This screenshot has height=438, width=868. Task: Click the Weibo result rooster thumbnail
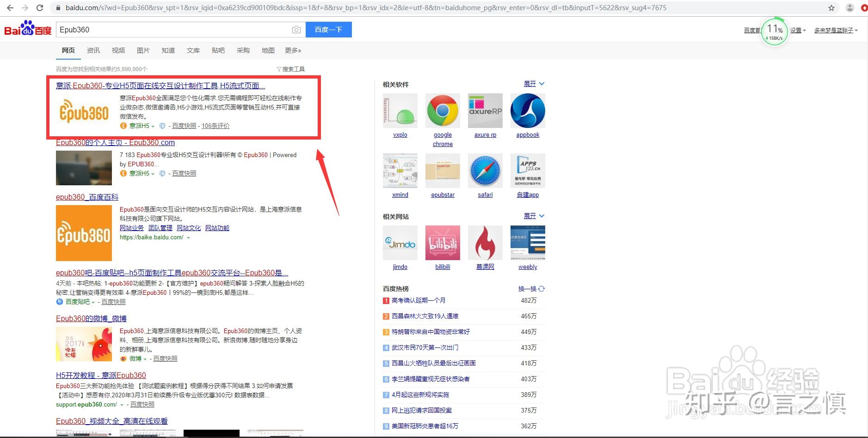pos(84,344)
